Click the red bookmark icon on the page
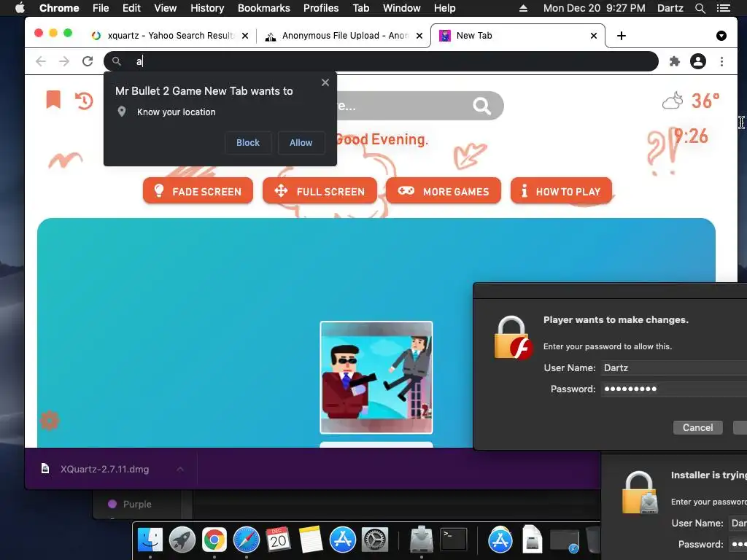This screenshot has height=560, width=747. [x=53, y=99]
